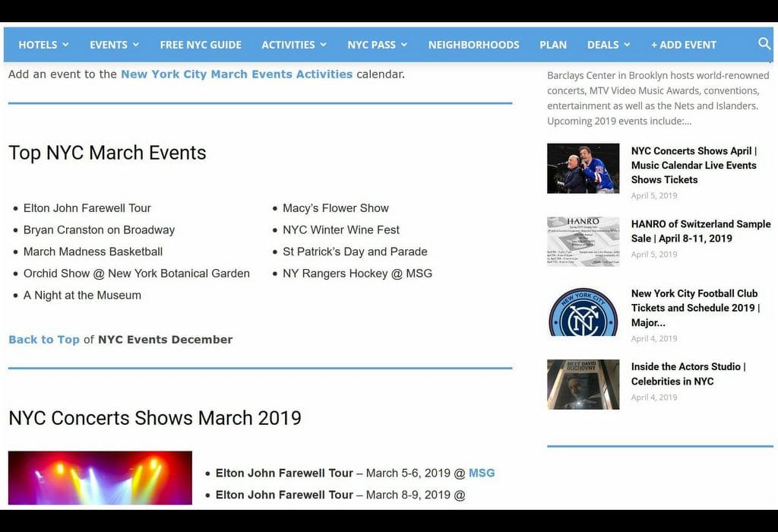Screen dimensions: 778x532
Task: Go to Free NYC Guide
Action: [x=201, y=45]
